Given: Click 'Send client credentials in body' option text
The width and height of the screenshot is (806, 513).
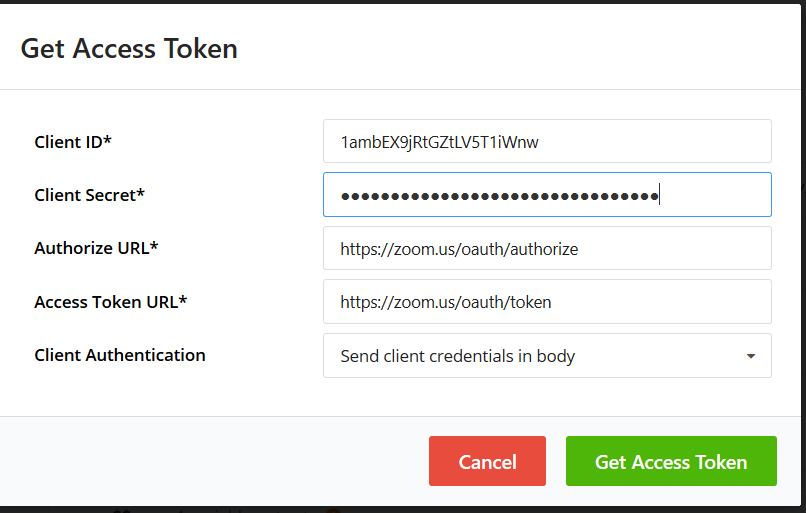Looking at the screenshot, I should pyautogui.click(x=457, y=355).
